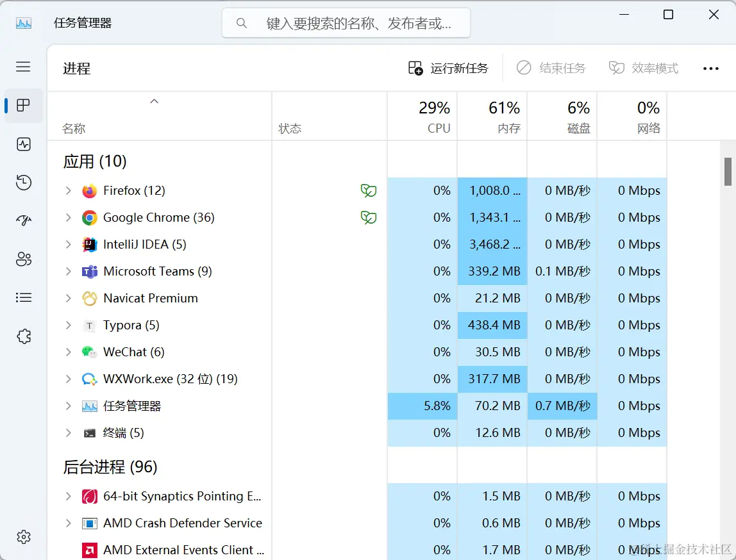Click the Firefox application icon
This screenshot has height=560, width=736.
point(89,191)
